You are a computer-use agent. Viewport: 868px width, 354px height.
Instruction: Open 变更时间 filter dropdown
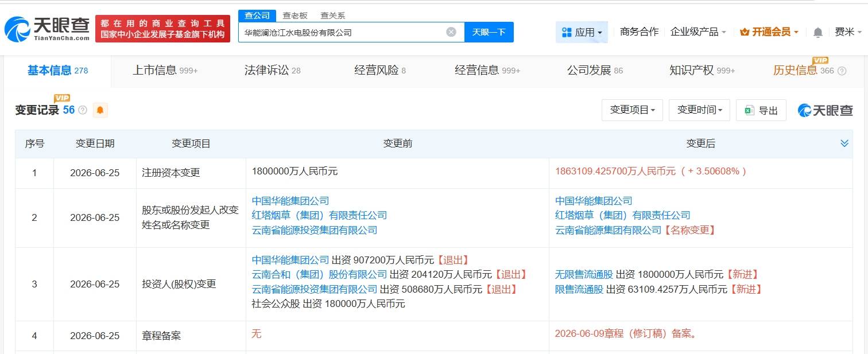click(x=699, y=110)
